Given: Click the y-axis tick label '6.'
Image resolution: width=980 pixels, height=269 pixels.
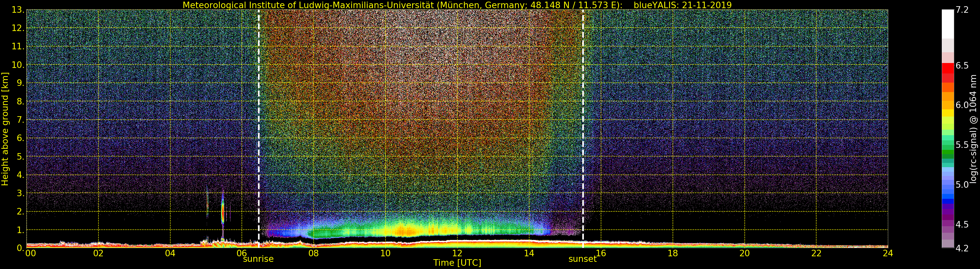Looking at the screenshot, I should pos(21,138).
